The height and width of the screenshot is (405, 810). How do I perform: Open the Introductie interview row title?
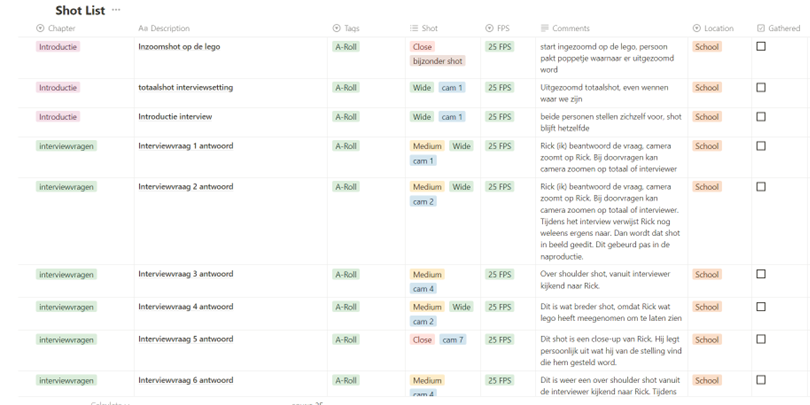[x=175, y=117]
